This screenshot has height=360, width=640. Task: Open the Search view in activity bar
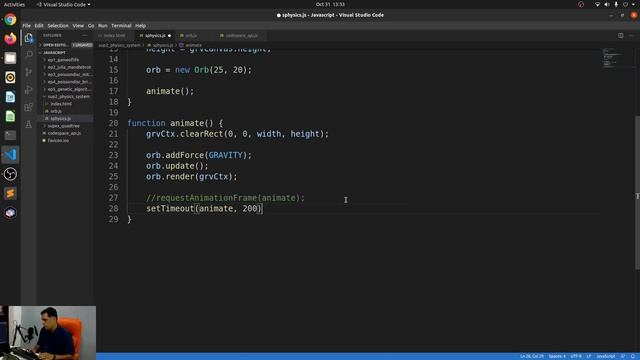pos(29,55)
